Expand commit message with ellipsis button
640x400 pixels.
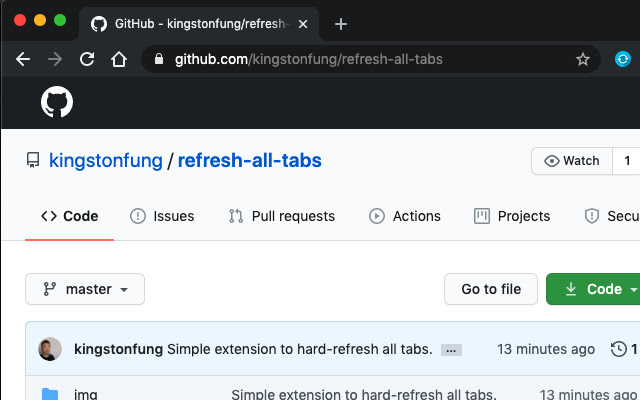click(x=451, y=350)
